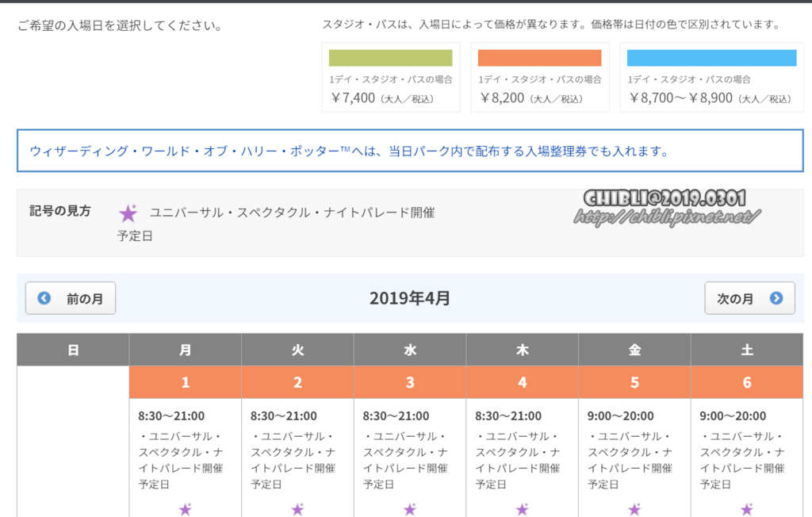Choose date 5 in the calendar
Screen dimensions: 812x517
point(635,382)
